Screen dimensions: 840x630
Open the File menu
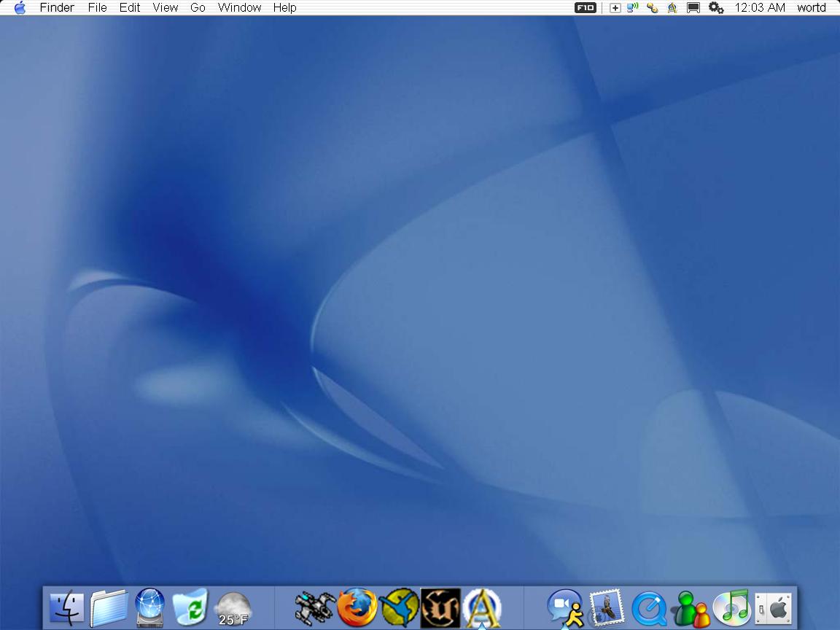(97, 8)
